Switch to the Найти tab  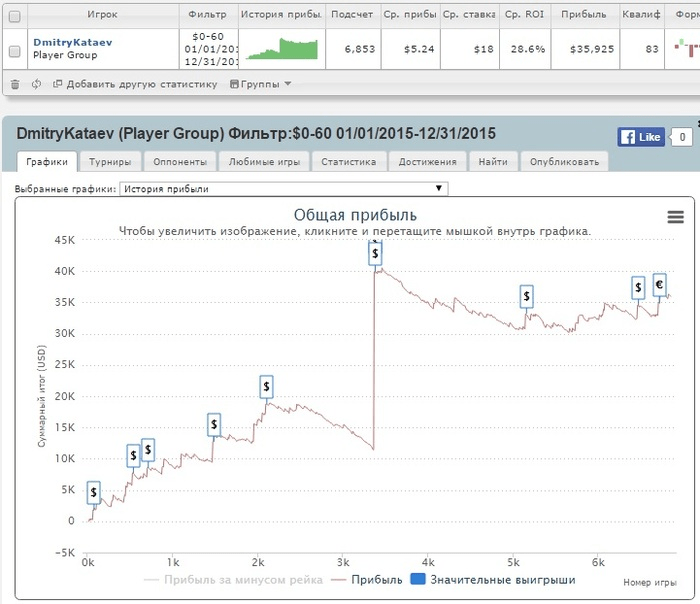493,162
